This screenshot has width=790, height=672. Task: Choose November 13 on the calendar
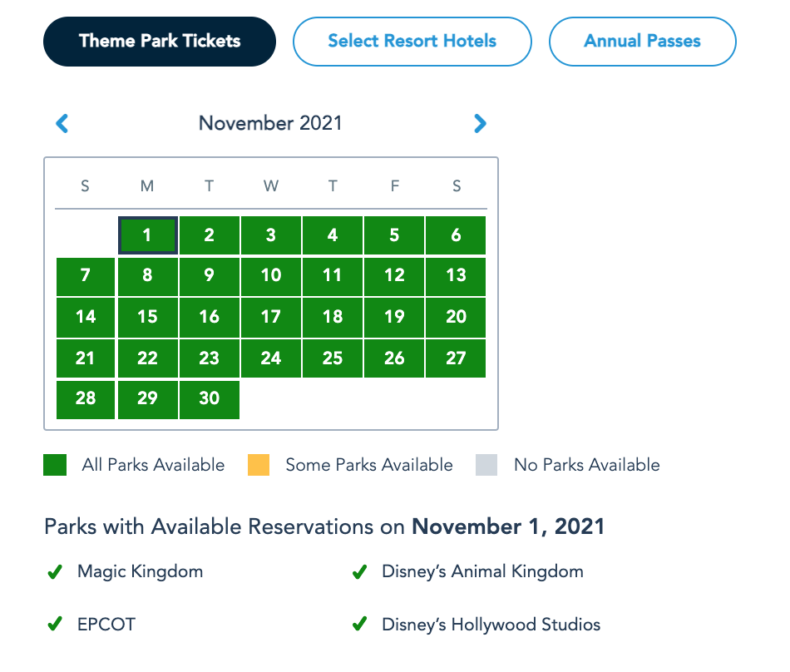click(456, 275)
